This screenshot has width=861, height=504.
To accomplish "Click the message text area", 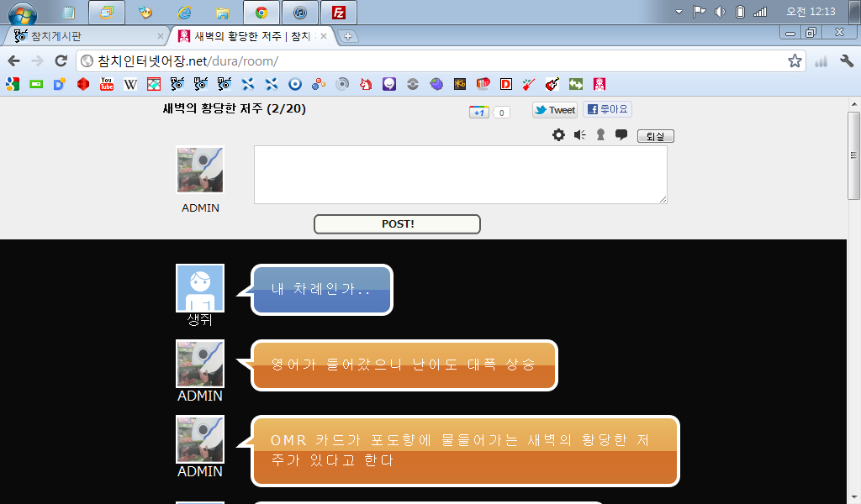I will tap(460, 175).
